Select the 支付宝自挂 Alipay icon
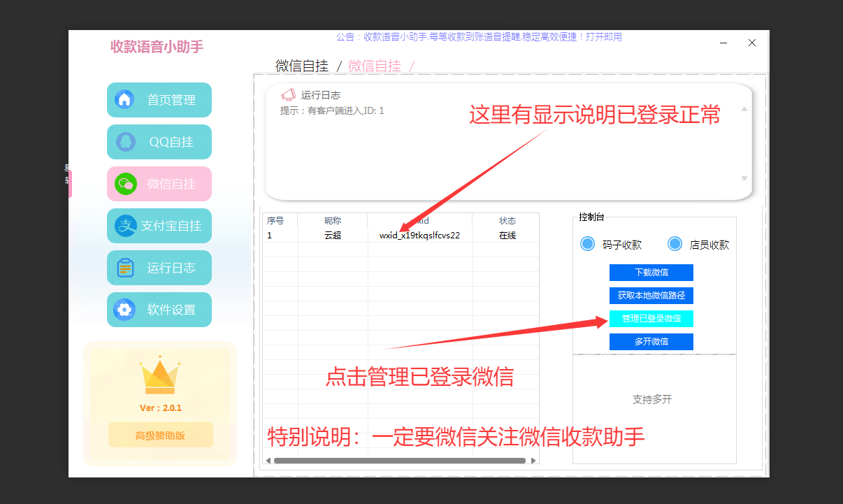 [x=126, y=225]
